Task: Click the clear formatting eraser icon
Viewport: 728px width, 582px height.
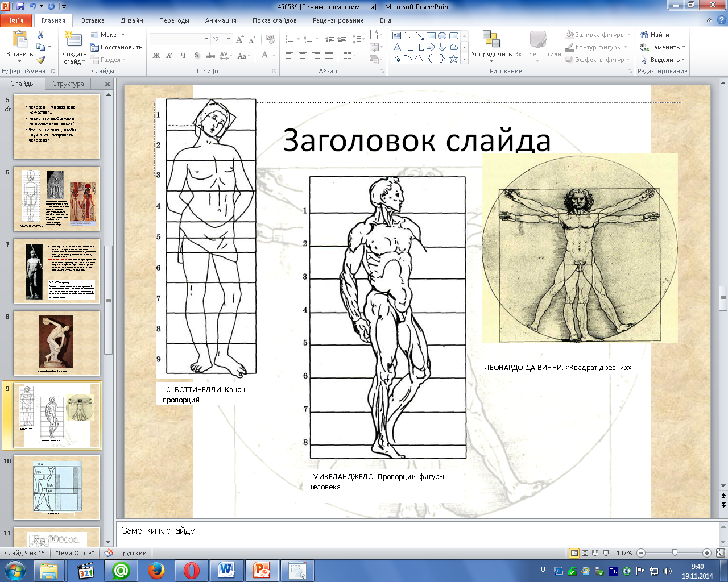Action: tap(271, 39)
